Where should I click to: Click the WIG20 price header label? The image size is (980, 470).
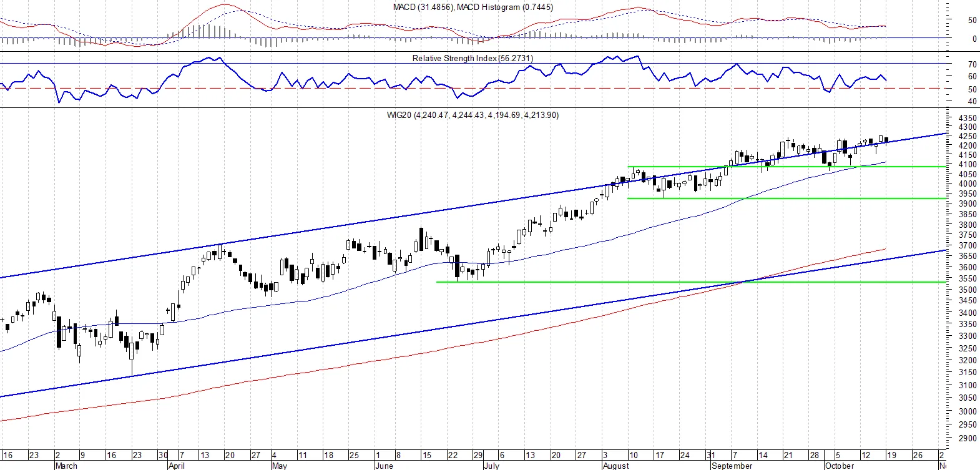coord(473,115)
